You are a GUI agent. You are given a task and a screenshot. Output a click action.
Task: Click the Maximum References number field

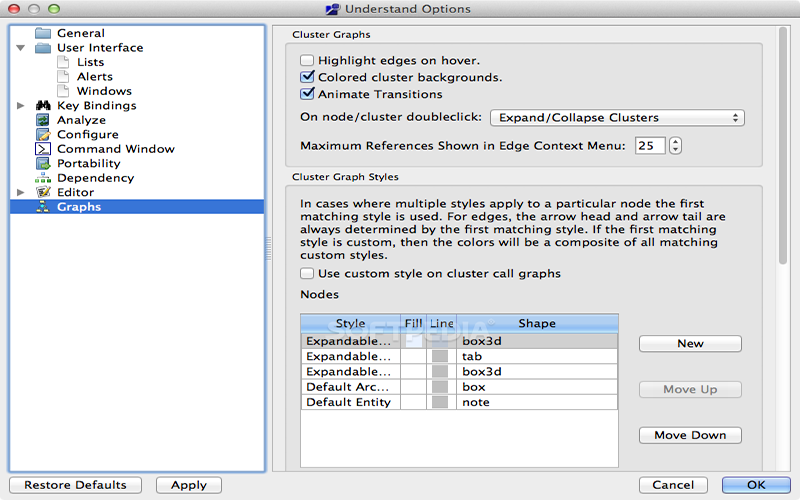pyautogui.click(x=649, y=146)
